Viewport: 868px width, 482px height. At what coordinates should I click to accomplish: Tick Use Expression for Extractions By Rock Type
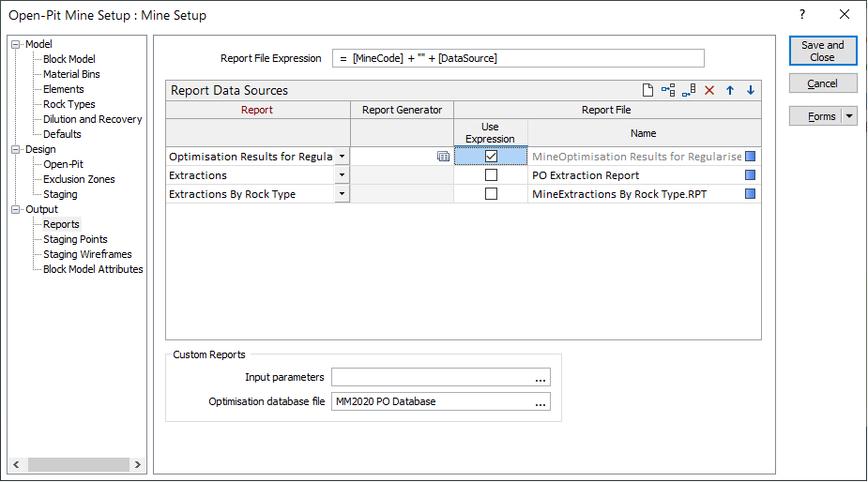click(491, 194)
